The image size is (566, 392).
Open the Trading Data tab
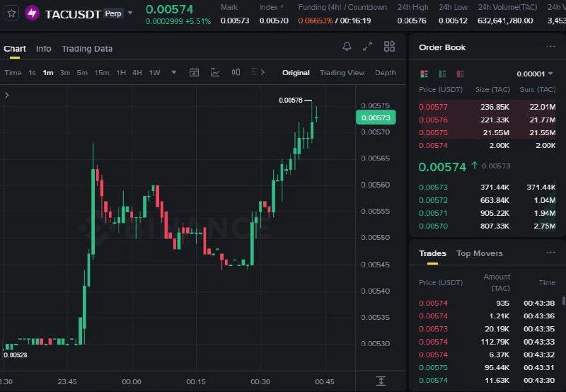tap(87, 49)
